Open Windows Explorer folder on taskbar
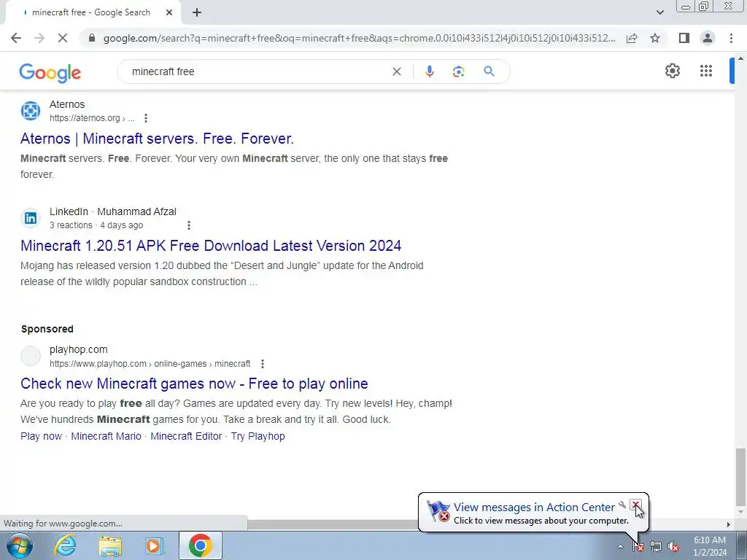This screenshot has height=560, width=747. 110,545
